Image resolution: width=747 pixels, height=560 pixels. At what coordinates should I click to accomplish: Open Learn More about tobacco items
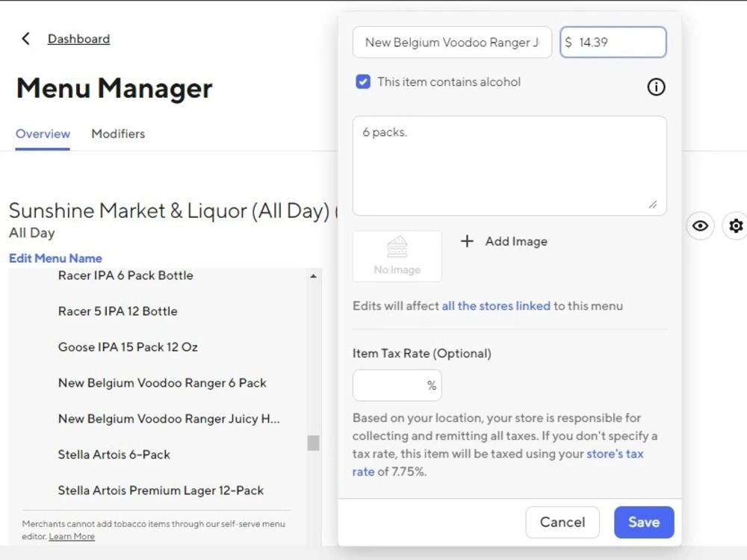coord(72,536)
